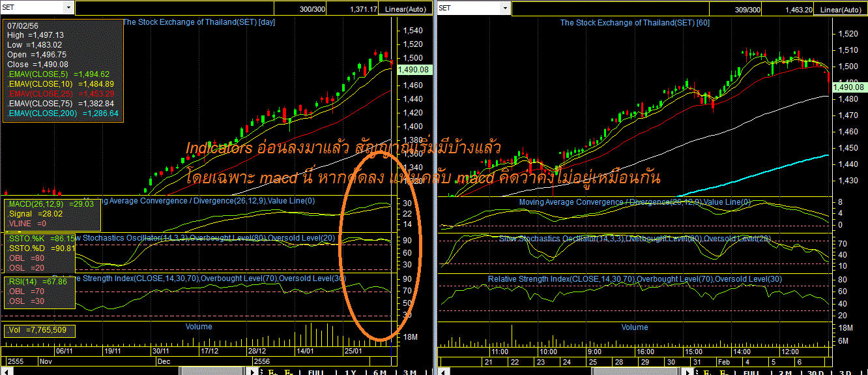Click F+ zoom icon under the 60-minute chart
This screenshot has height=375, width=868.
(x=708, y=372)
